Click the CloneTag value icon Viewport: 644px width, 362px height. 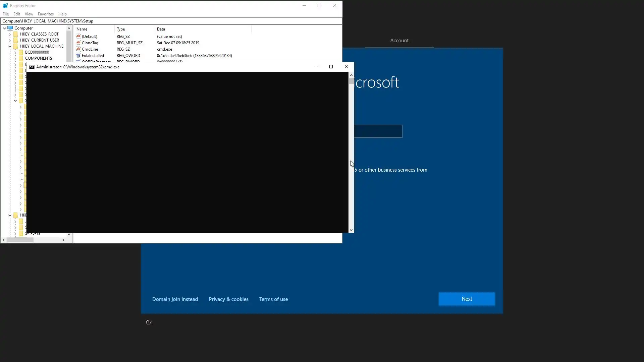click(78, 43)
